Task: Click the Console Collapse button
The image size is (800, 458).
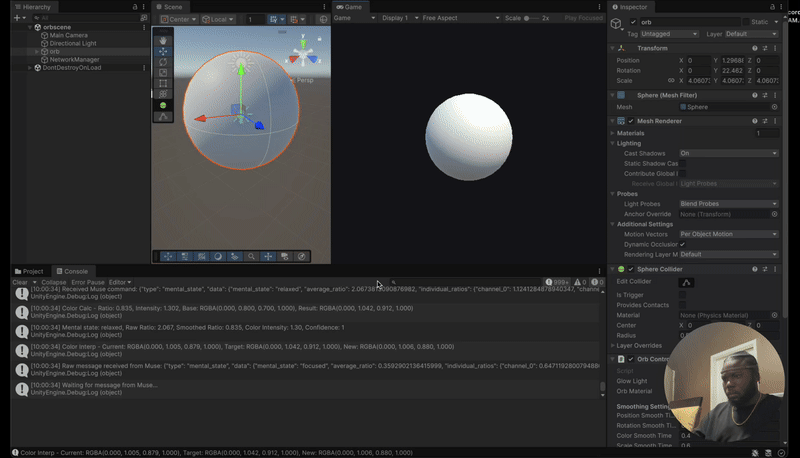Action: 54,282
